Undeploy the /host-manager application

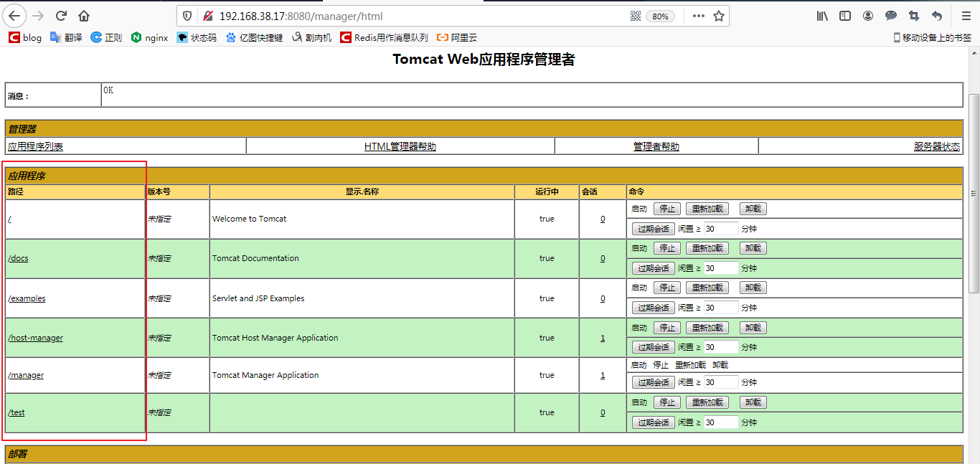pos(753,328)
